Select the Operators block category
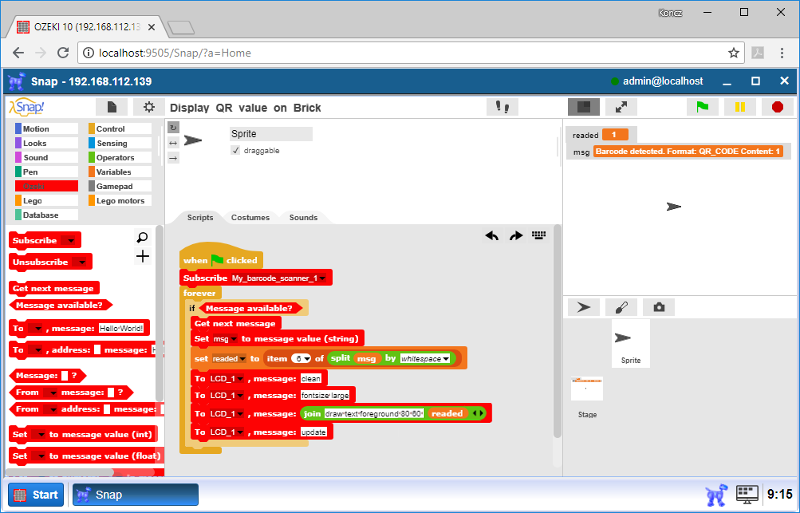 coord(120,158)
